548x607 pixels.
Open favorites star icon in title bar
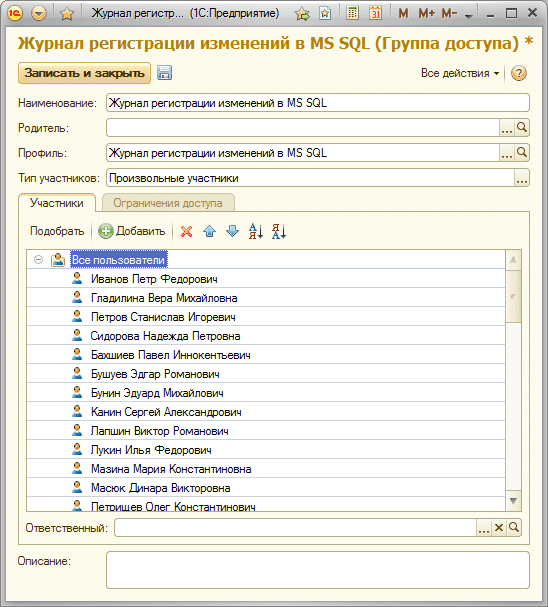click(x=67, y=14)
